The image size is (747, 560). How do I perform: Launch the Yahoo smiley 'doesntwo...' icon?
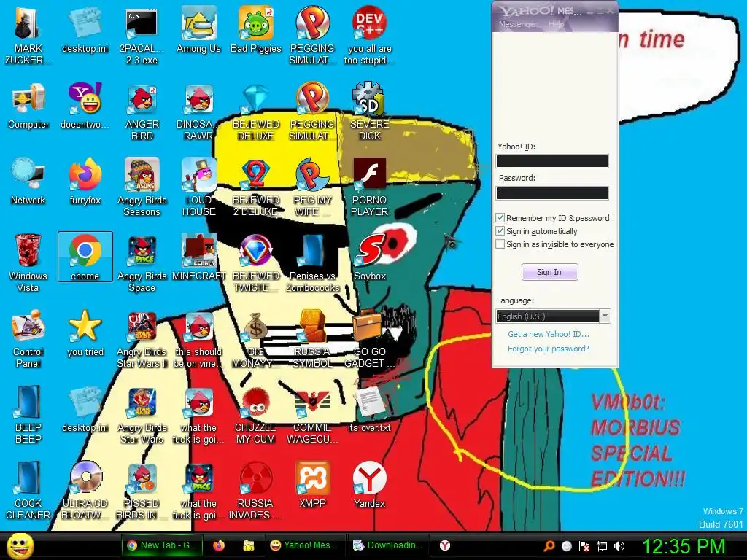pyautogui.click(x=85, y=106)
